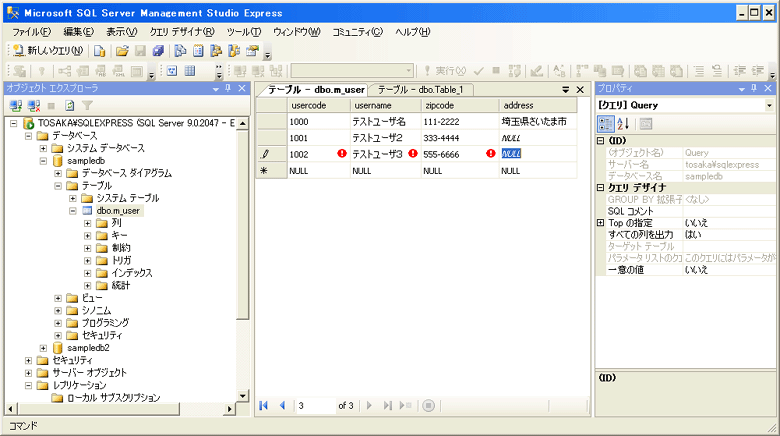Expand the sampledb2 database node
This screenshot has width=780, height=436.
click(x=43, y=348)
